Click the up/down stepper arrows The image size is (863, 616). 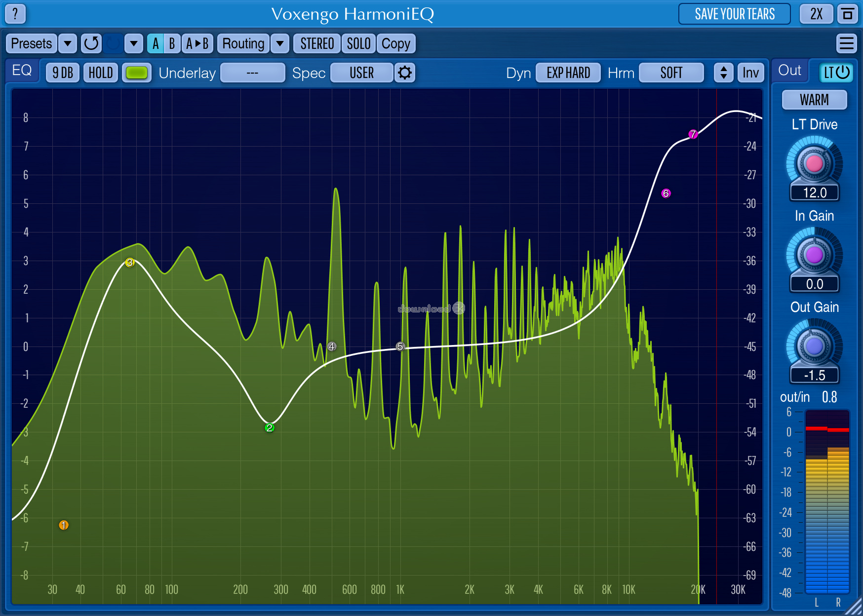coord(723,73)
